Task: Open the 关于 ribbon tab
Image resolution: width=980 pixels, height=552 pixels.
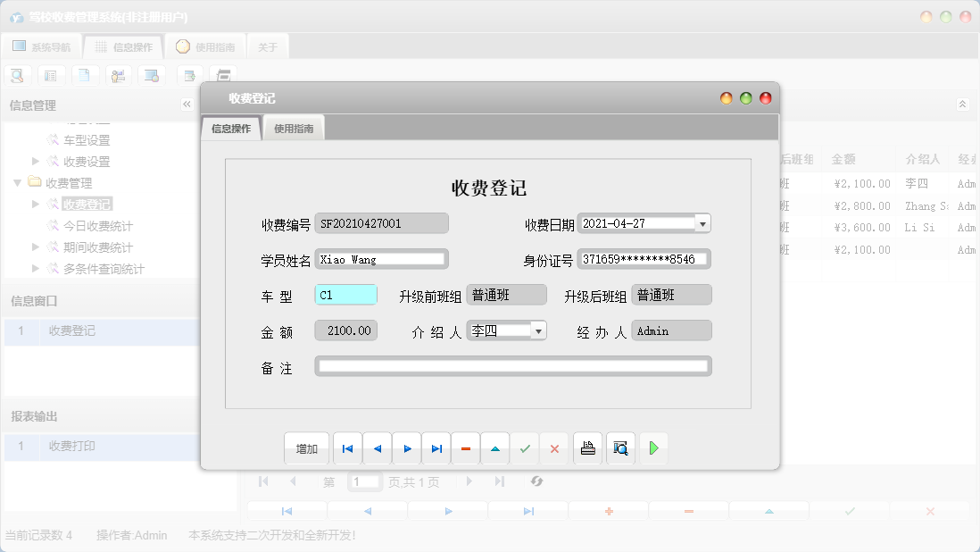Action: point(267,46)
